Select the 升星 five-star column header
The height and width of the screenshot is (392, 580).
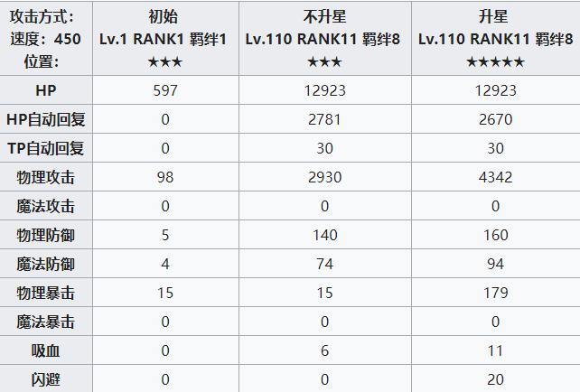click(x=496, y=39)
